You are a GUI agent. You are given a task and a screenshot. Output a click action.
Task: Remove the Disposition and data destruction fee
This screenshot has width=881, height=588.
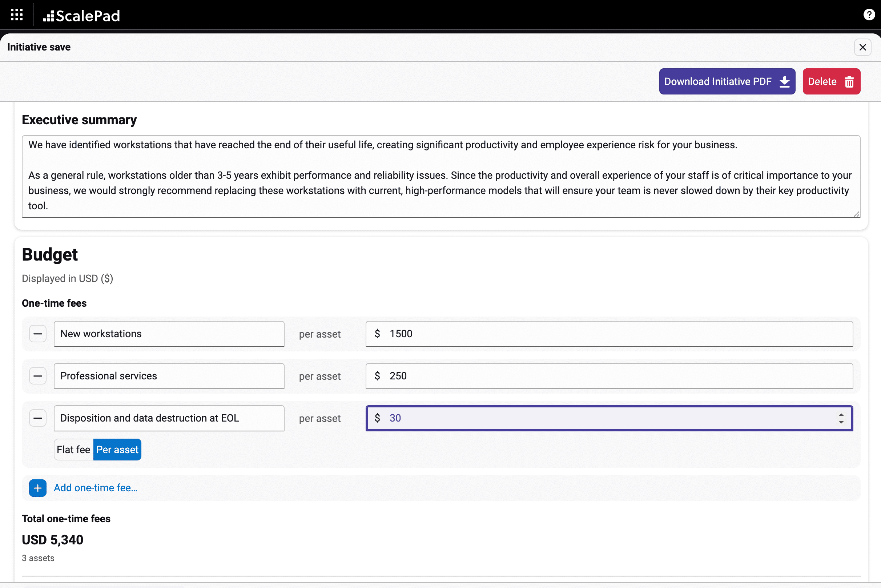click(x=38, y=418)
